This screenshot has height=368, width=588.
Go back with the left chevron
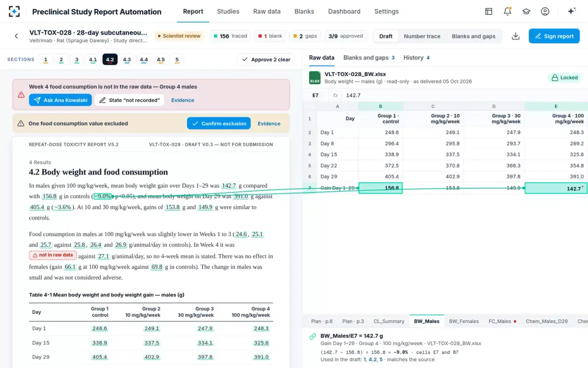17,36
